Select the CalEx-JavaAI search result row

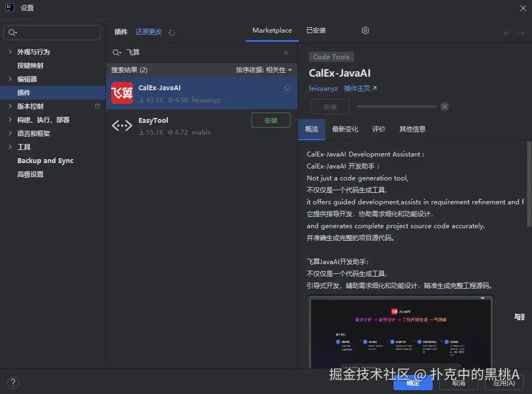point(201,93)
